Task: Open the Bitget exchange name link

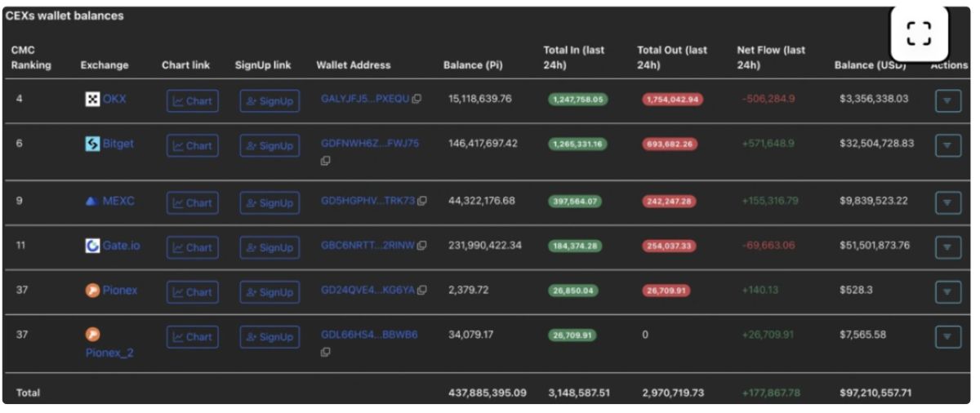Action: 118,144
